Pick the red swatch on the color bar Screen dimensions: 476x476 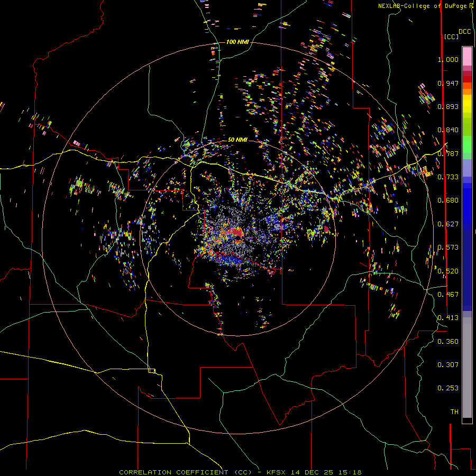coord(467,79)
